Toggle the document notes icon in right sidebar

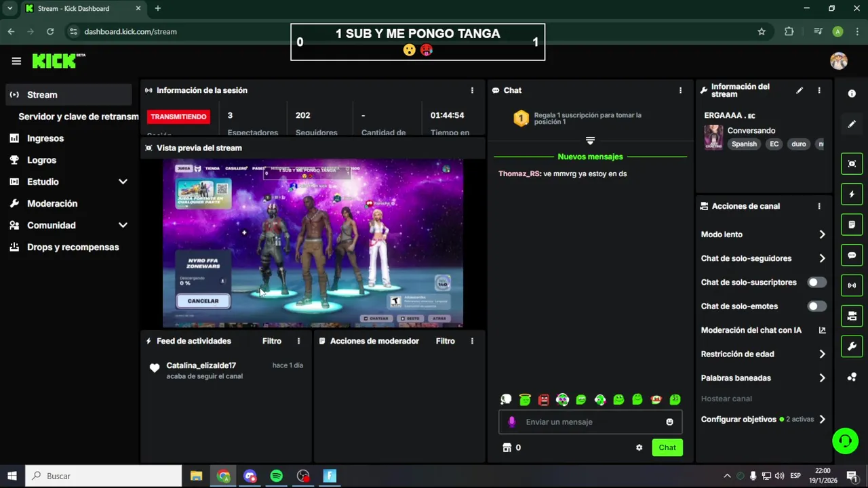(x=852, y=224)
